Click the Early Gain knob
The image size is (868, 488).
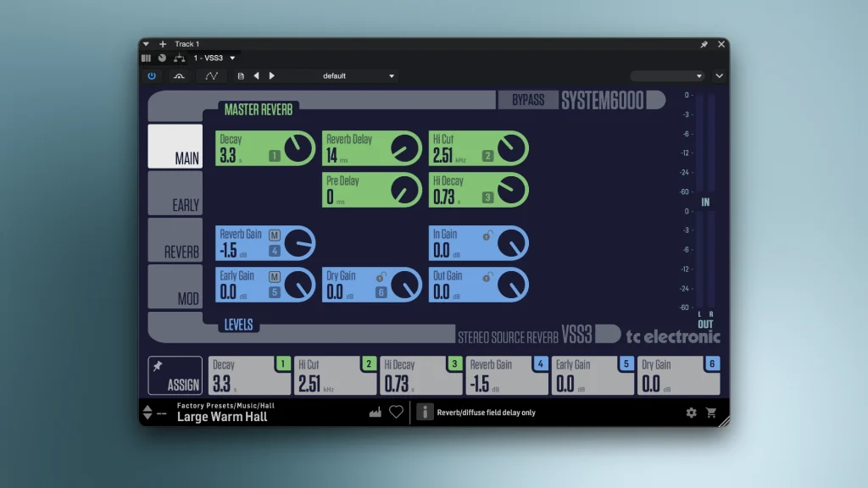point(298,286)
